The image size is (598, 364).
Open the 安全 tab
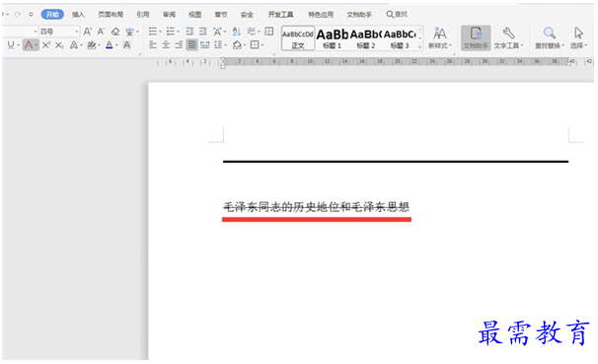247,15
